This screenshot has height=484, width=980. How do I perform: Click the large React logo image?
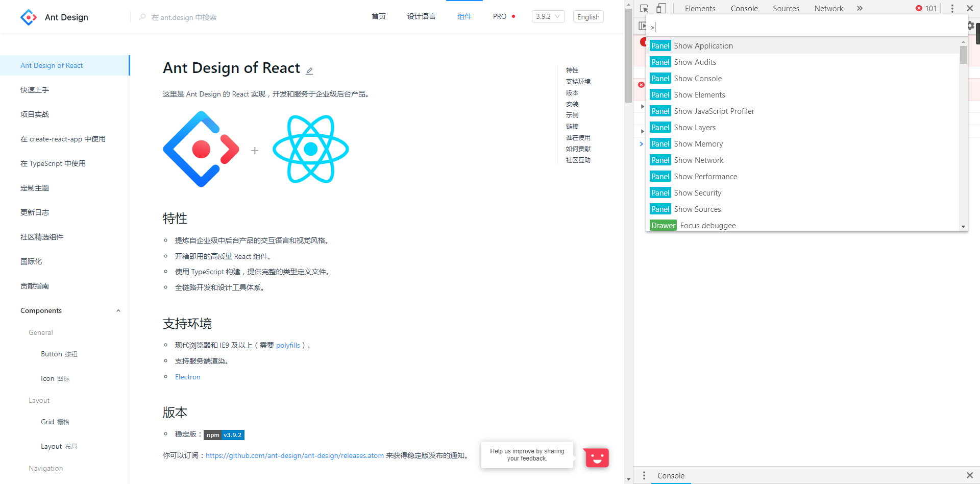[311, 149]
